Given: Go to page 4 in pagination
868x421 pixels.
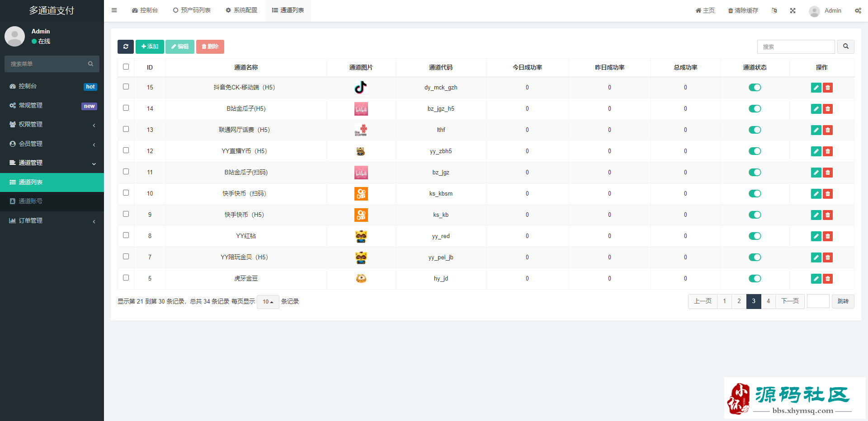Looking at the screenshot, I should 768,301.
